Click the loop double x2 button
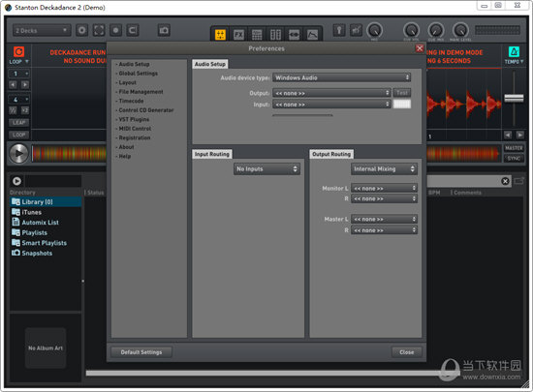 tap(25, 110)
